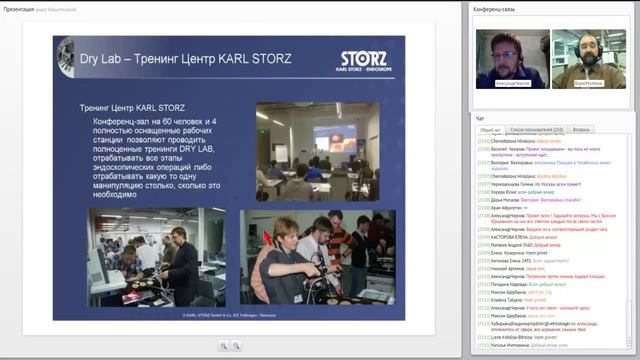Click the bottom-right endoscopy training photo
The width and height of the screenshot is (640, 360).
tap(318, 257)
